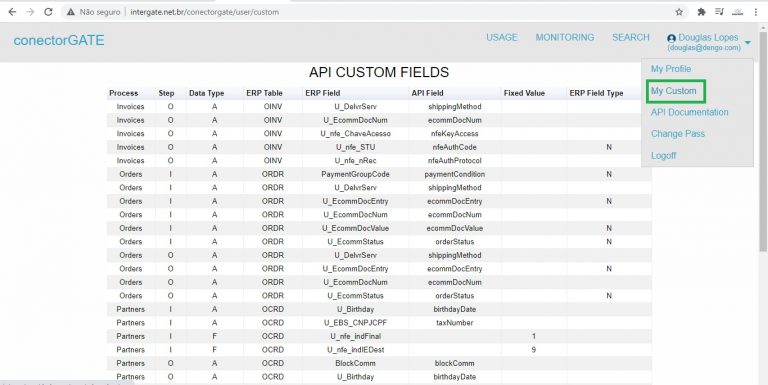Select the nfeAuthCode cell

click(x=455, y=147)
